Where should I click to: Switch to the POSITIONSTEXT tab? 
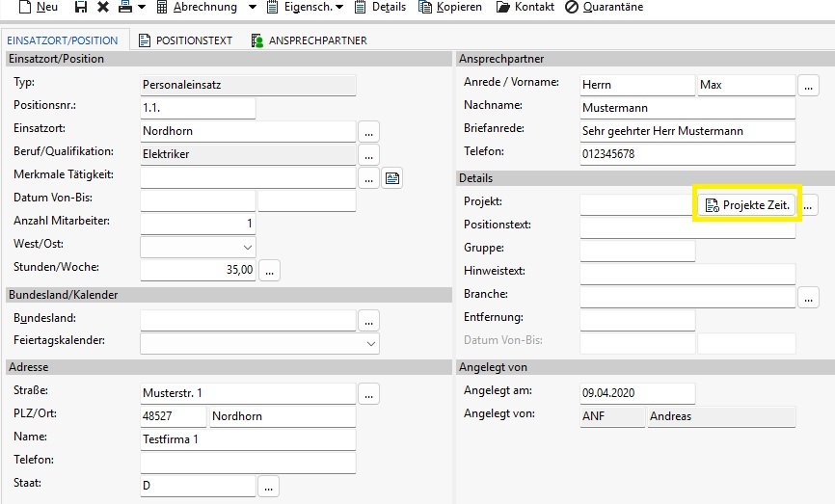pos(185,40)
